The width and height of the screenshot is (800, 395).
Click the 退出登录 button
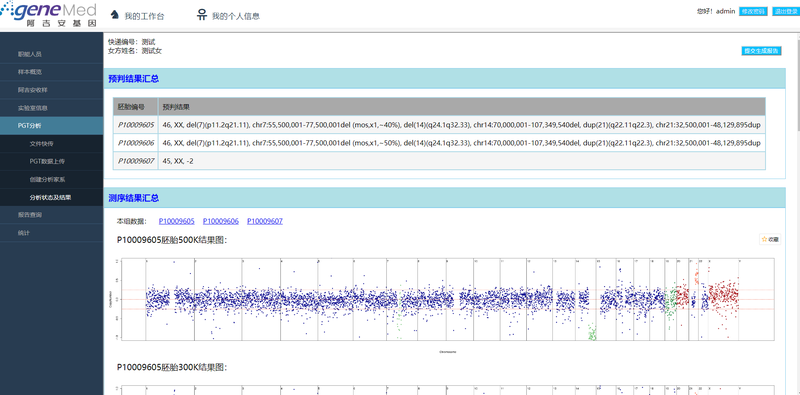pos(785,11)
